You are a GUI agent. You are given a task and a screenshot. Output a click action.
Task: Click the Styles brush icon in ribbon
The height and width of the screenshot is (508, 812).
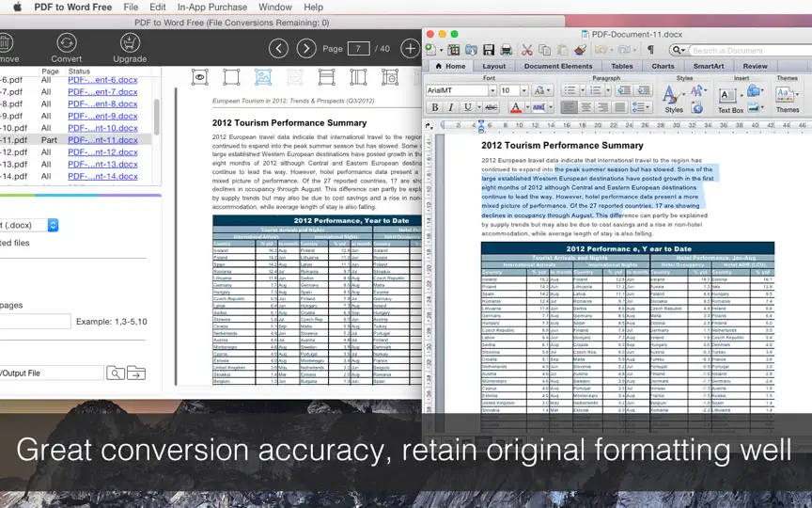tap(670, 95)
